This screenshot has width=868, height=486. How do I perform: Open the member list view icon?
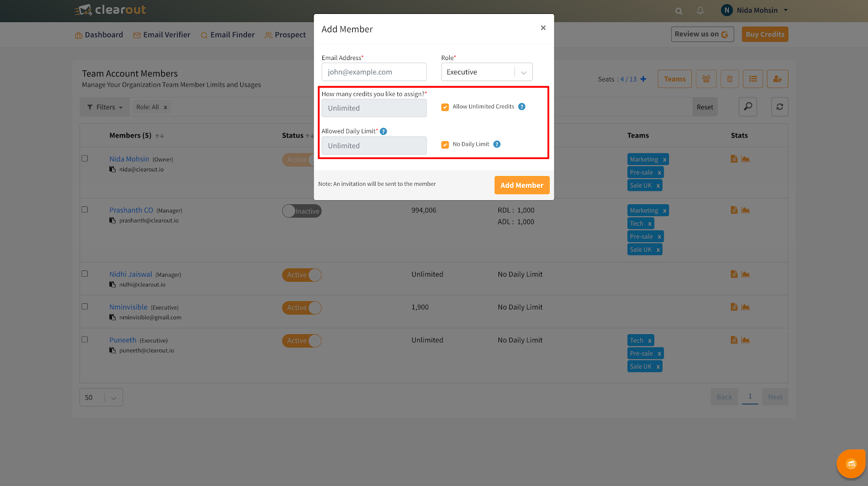pyautogui.click(x=753, y=79)
